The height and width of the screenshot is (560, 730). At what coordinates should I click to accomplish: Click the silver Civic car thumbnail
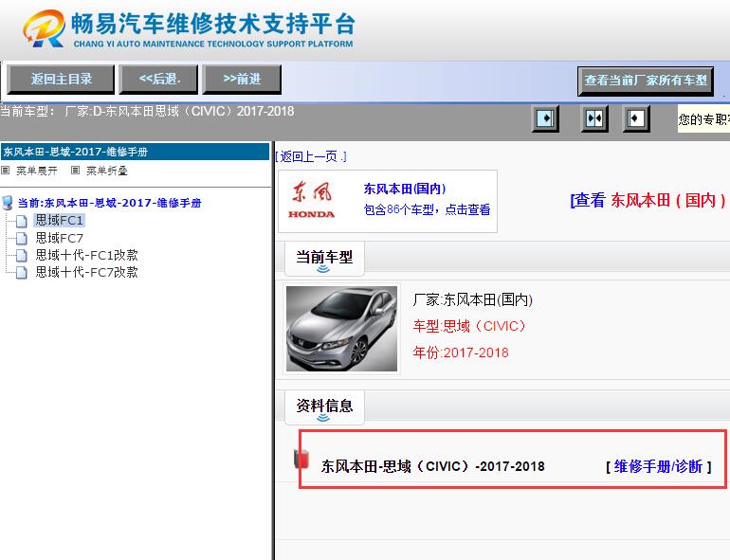[341, 329]
